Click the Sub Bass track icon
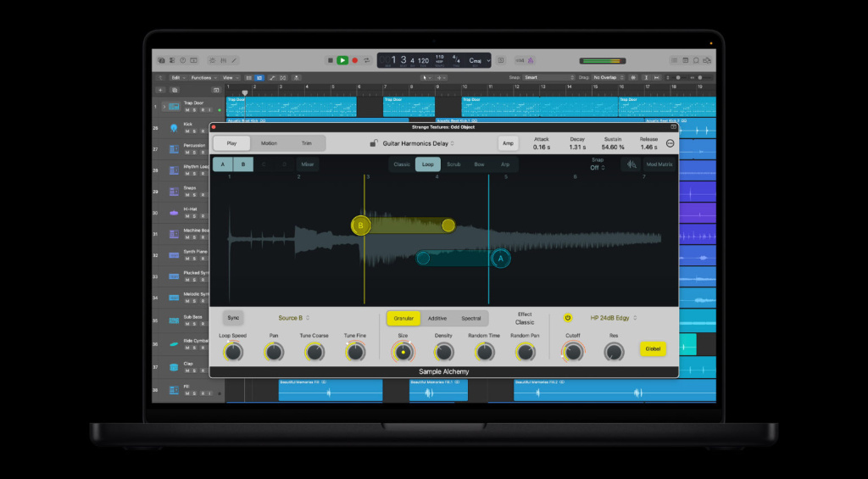This screenshot has height=479, width=868. click(174, 320)
